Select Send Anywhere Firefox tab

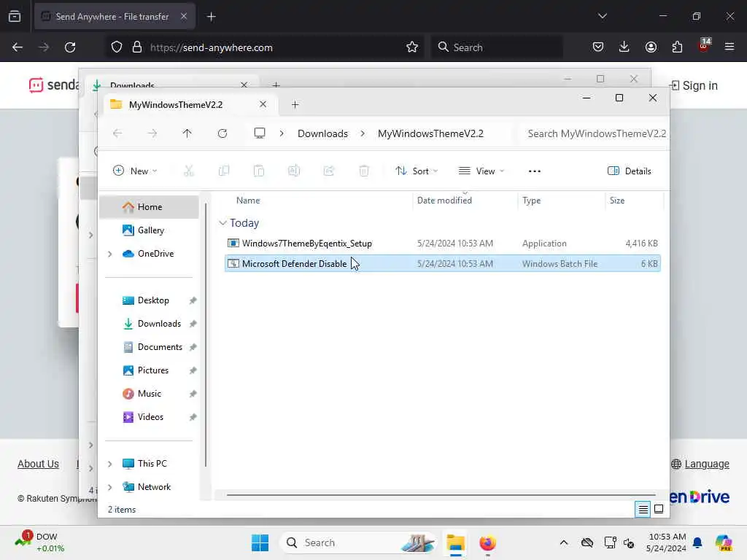pos(115,17)
